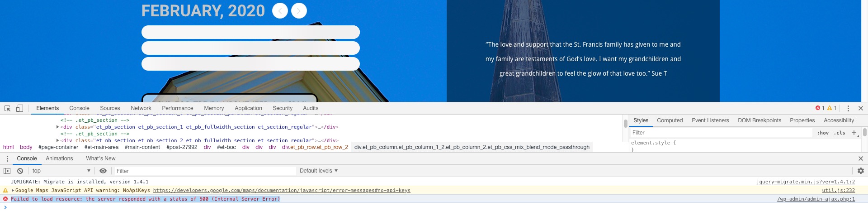The image size is (868, 221).
Task: Switch to the Network tab
Action: (x=141, y=108)
